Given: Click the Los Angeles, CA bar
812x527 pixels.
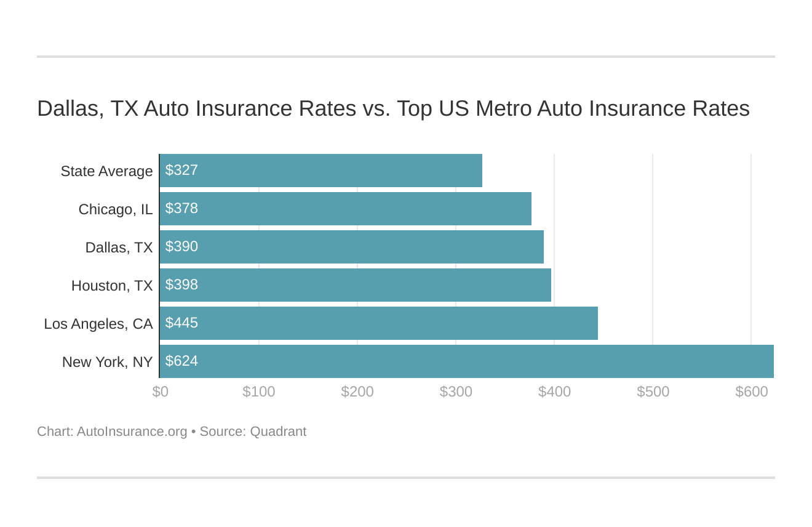Looking at the screenshot, I should pos(378,323).
